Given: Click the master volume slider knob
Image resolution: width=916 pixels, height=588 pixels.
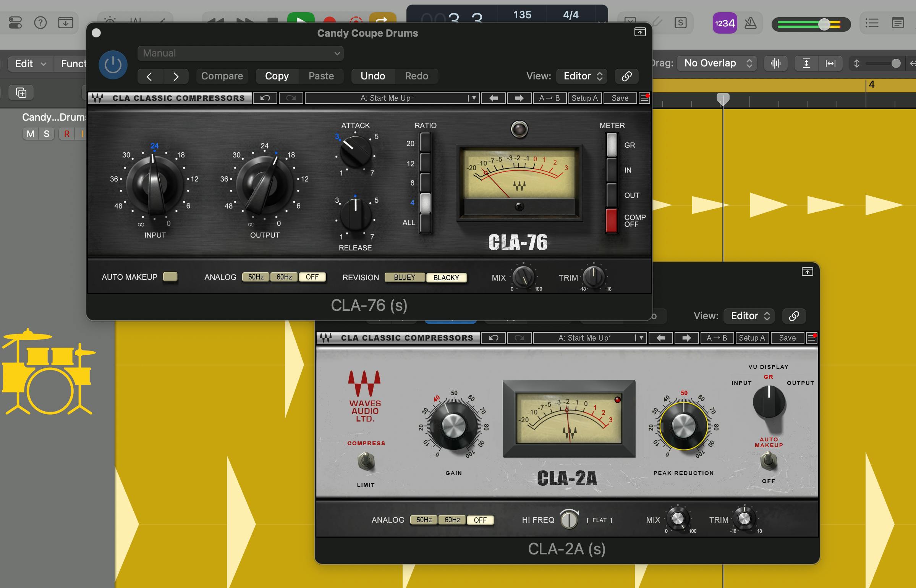Looking at the screenshot, I should point(824,24).
